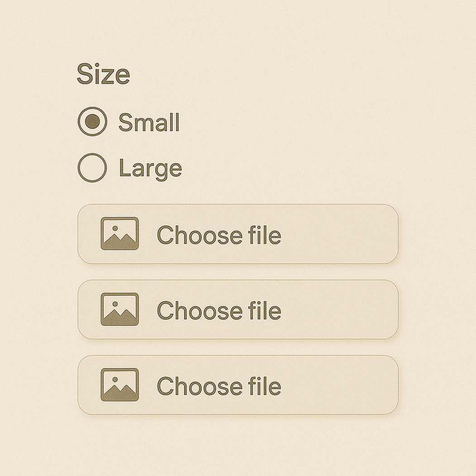This screenshot has height=476, width=476.
Task: Click the picture icon in the top Choose file button
Action: pyautogui.click(x=119, y=233)
